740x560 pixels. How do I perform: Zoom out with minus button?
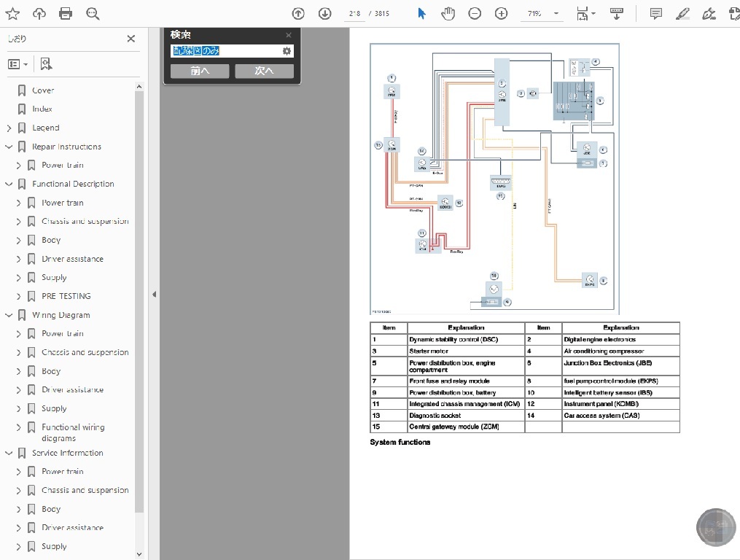(x=475, y=14)
